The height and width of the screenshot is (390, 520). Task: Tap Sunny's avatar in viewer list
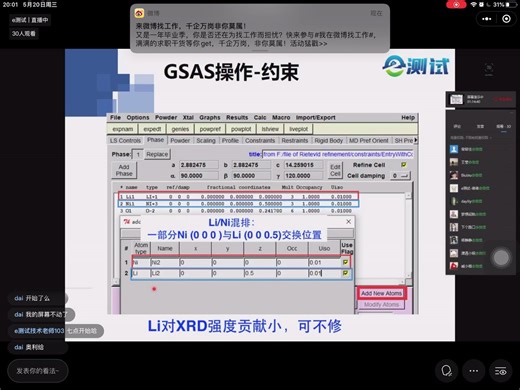[454, 175]
